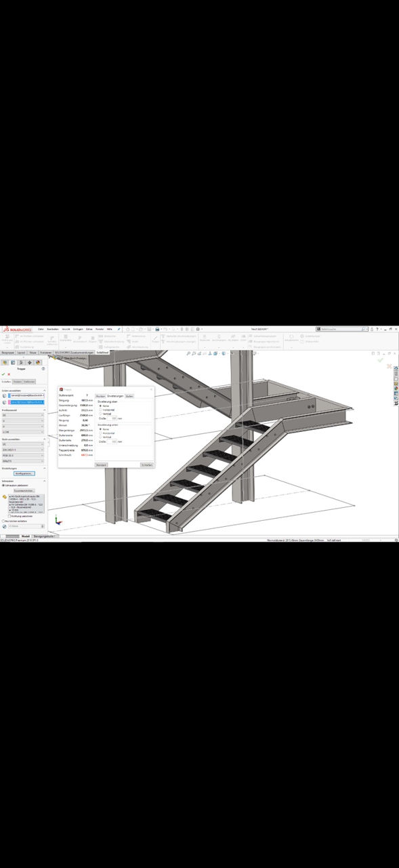Click the Schließen button in dialog

click(147, 465)
